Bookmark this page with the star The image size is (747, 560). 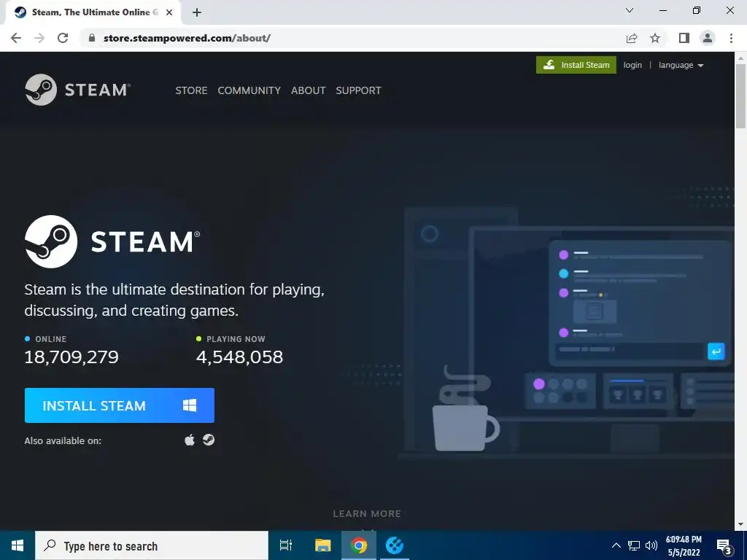point(655,38)
